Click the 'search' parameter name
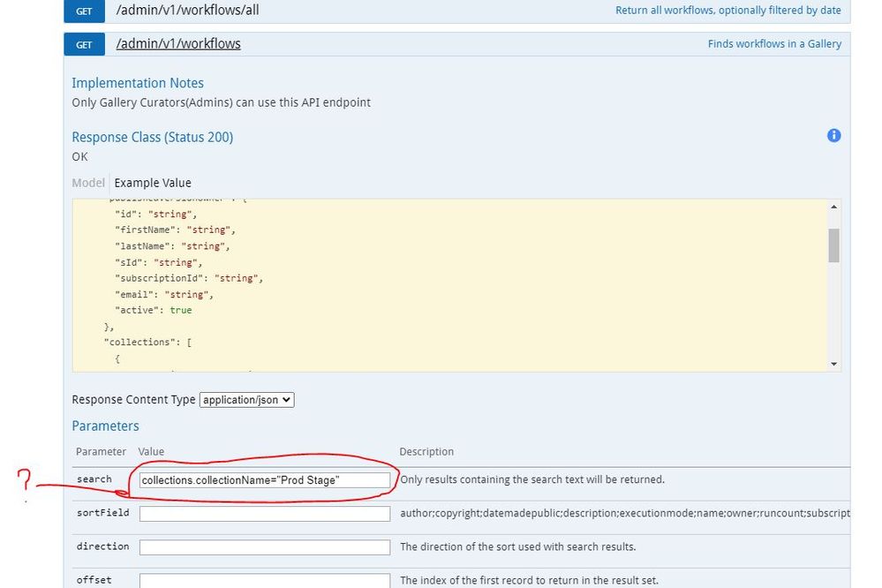The image size is (882, 588). pyautogui.click(x=94, y=479)
